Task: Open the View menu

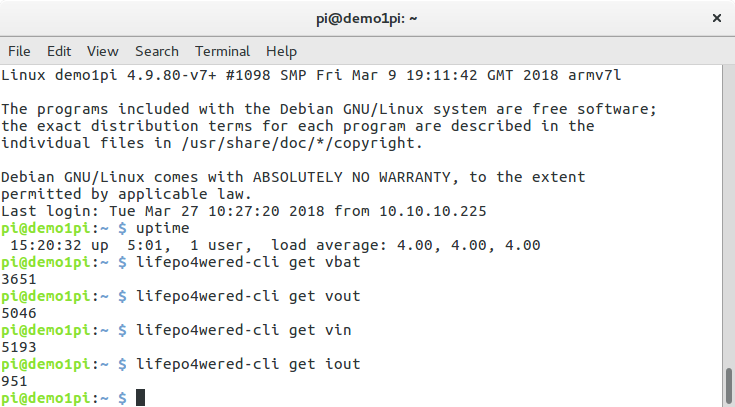Action: [103, 51]
